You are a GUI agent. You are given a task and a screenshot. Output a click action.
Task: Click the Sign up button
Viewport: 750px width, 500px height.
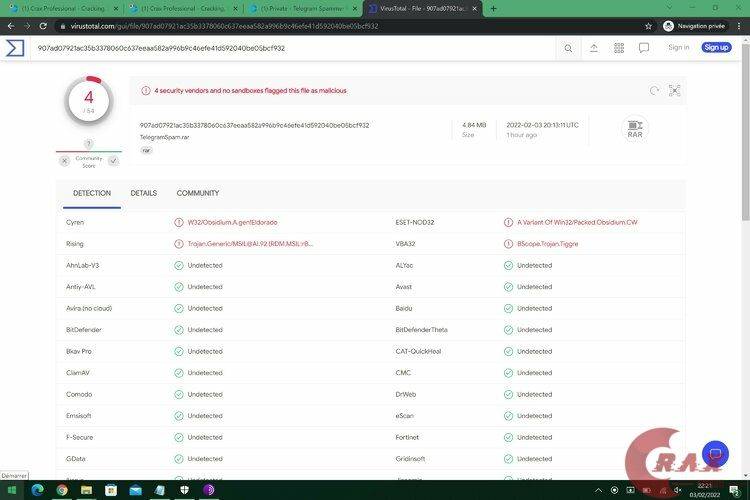[716, 47]
